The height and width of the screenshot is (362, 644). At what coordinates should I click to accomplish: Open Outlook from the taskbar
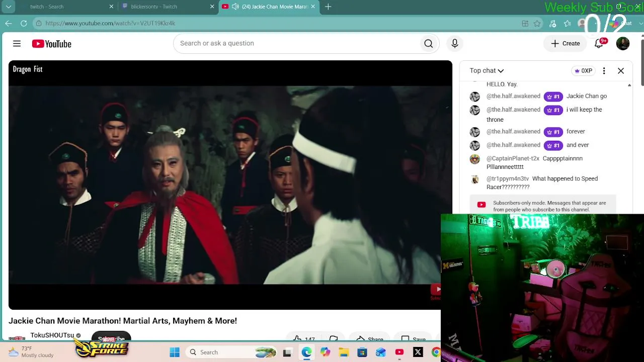380,352
